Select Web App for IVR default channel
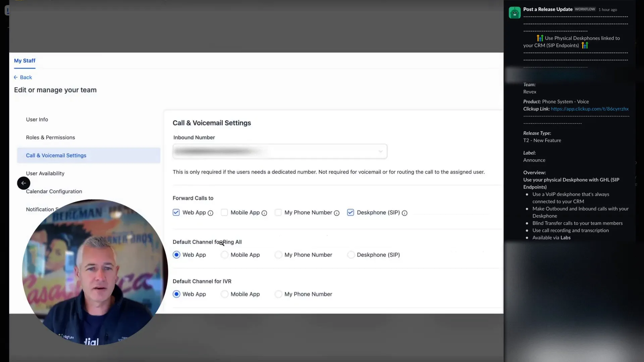Image resolution: width=644 pixels, height=362 pixels. (176, 294)
